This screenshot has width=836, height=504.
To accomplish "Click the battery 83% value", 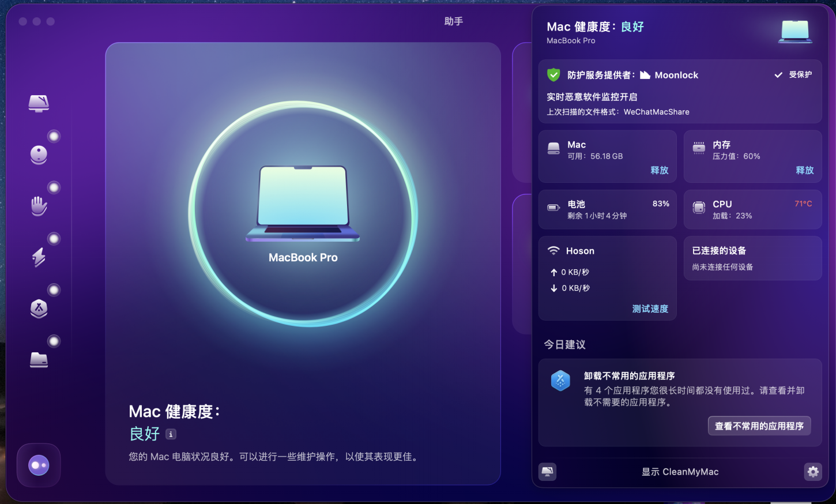I will 661,204.
